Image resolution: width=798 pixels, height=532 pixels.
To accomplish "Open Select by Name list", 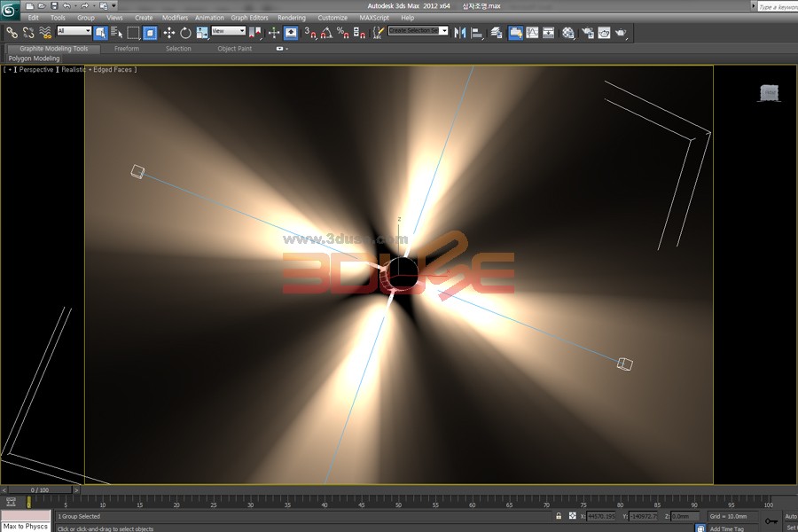I will click(x=117, y=33).
